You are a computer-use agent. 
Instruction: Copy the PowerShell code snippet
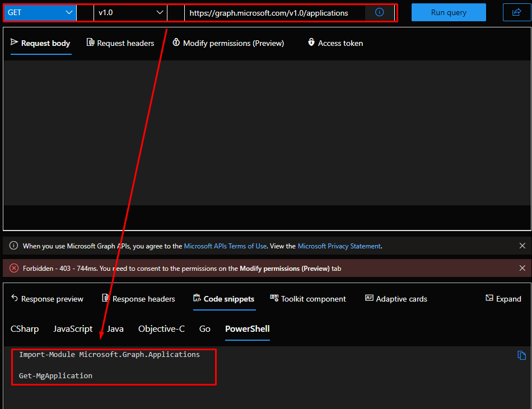click(521, 355)
